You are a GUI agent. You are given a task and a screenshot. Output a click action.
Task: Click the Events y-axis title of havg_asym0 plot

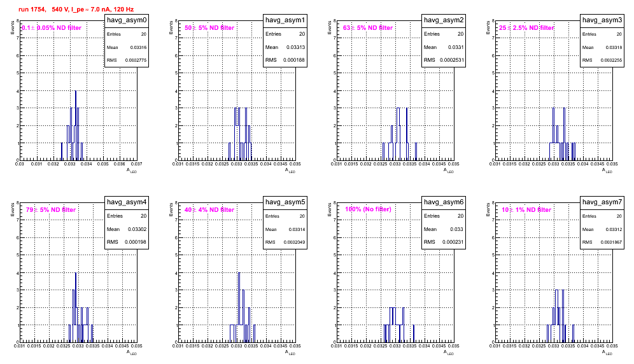13,27
